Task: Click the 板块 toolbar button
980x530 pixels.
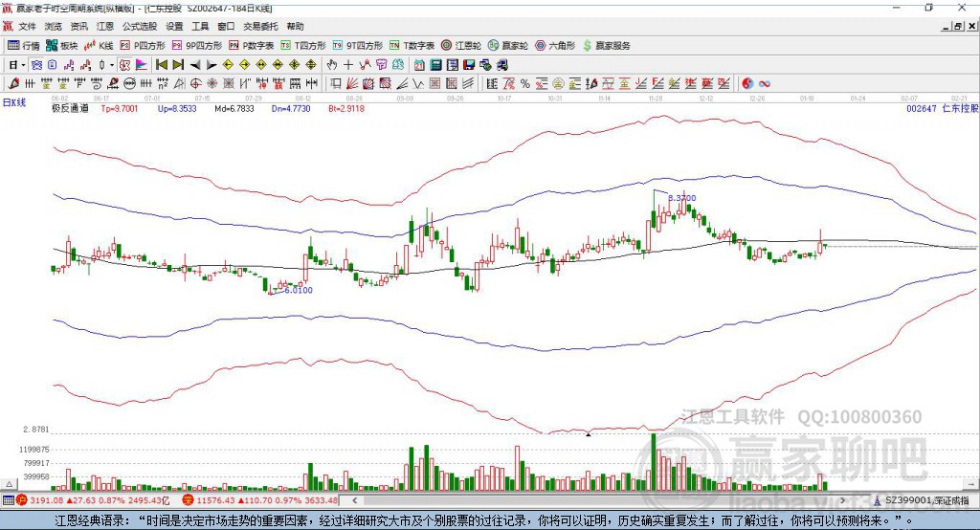Action: (x=62, y=46)
